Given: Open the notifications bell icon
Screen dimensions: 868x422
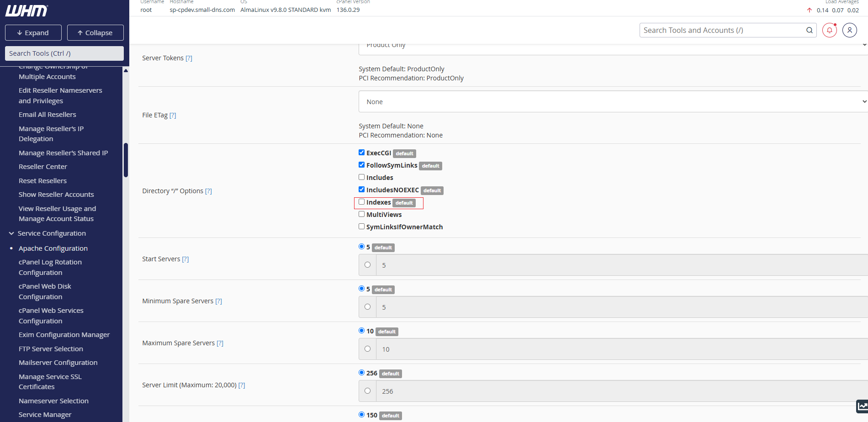Looking at the screenshot, I should coord(830,30).
